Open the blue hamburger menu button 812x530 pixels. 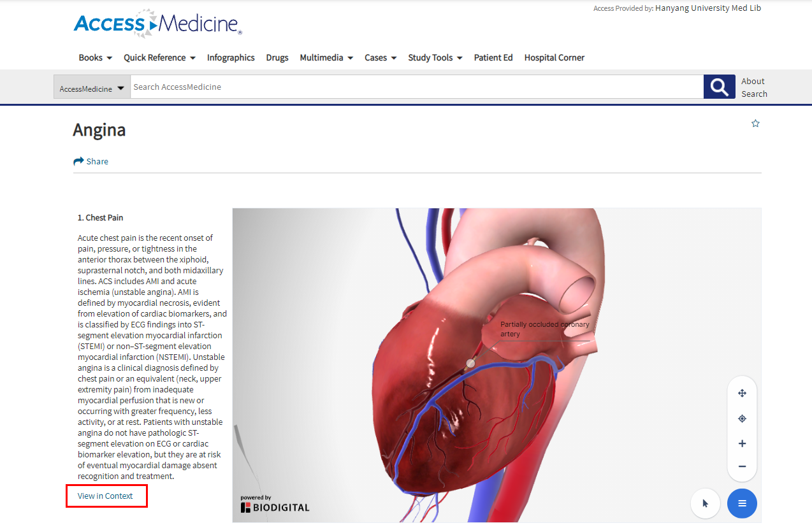[742, 503]
